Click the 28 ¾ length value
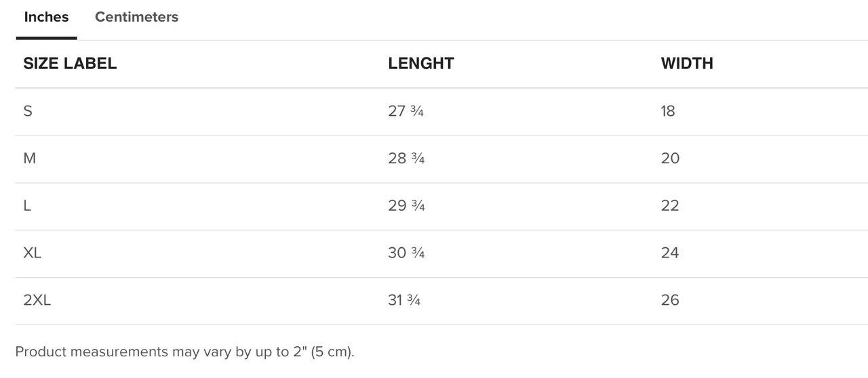The height and width of the screenshot is (378, 868). (x=407, y=159)
